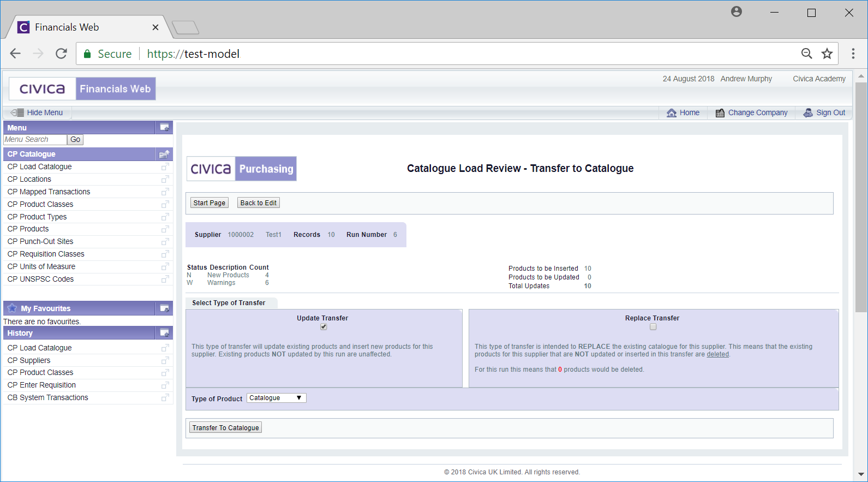The height and width of the screenshot is (482, 868).
Task: Click the Menu Search input field
Action: 35,140
